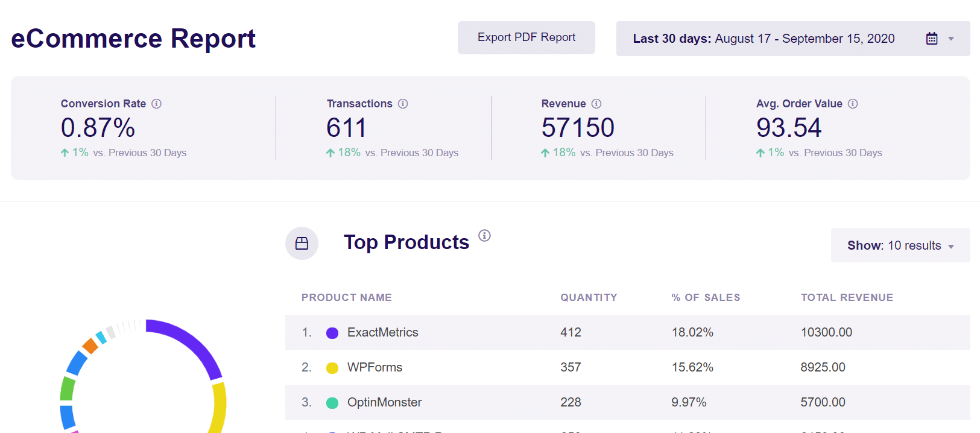Click the 57150 revenue value
Image resolution: width=980 pixels, height=433 pixels.
(578, 128)
